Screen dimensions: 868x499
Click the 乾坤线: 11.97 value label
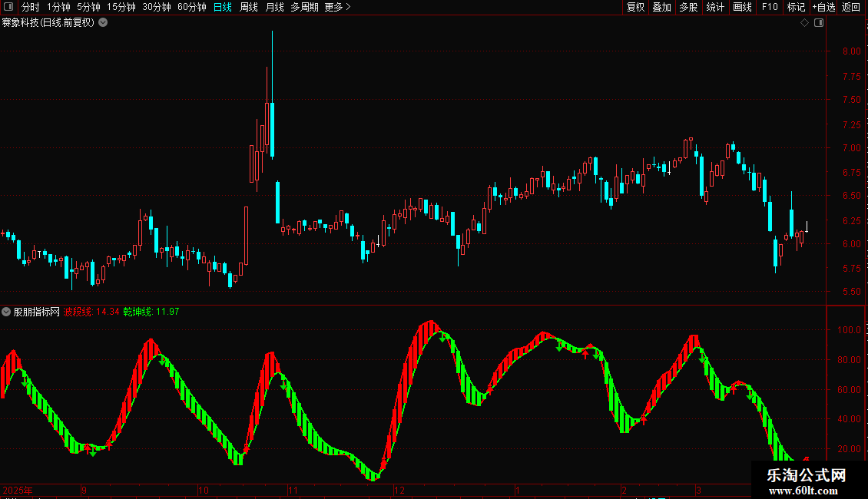click(151, 312)
